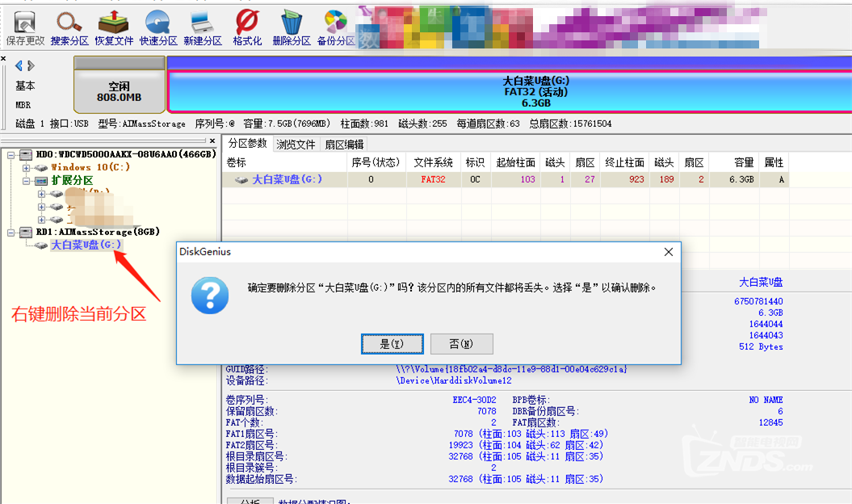Select the 大白菜U盘(G:) row in partition table

tap(506, 179)
